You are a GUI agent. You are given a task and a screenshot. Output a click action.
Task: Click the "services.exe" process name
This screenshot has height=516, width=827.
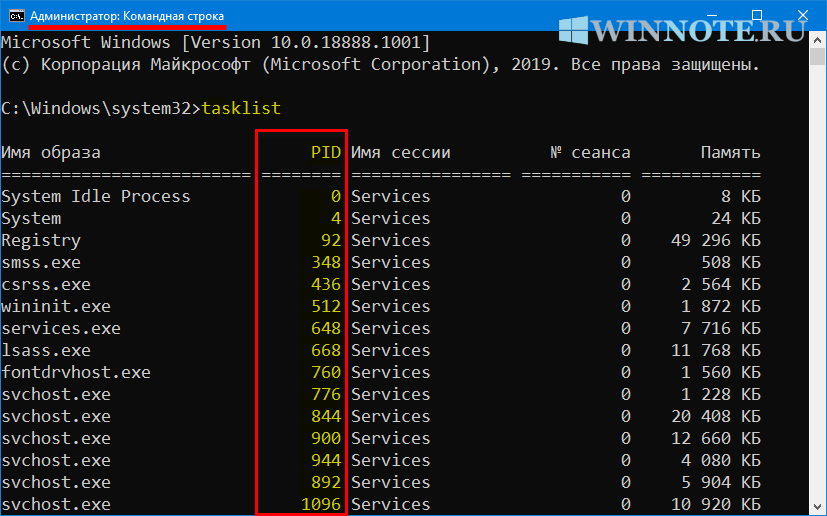(61, 328)
